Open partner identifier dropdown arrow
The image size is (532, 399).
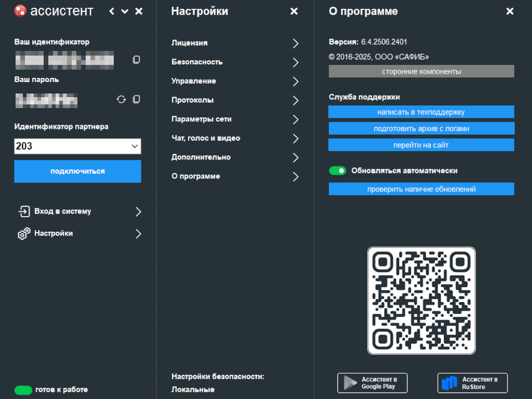[135, 146]
